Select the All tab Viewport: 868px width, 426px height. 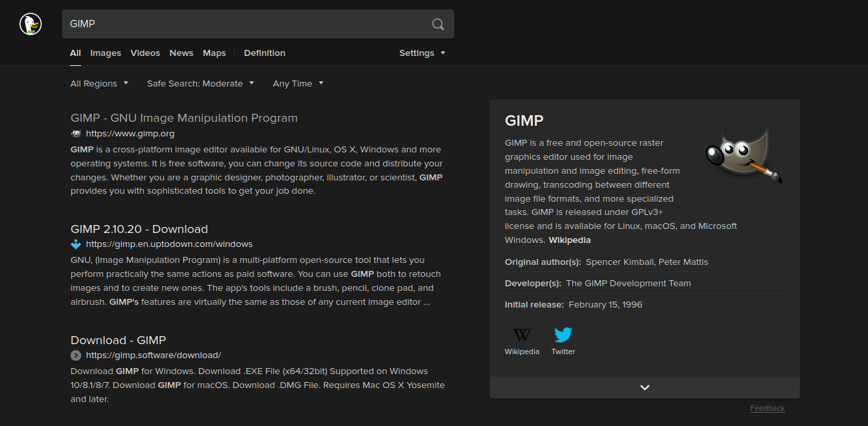tap(75, 53)
